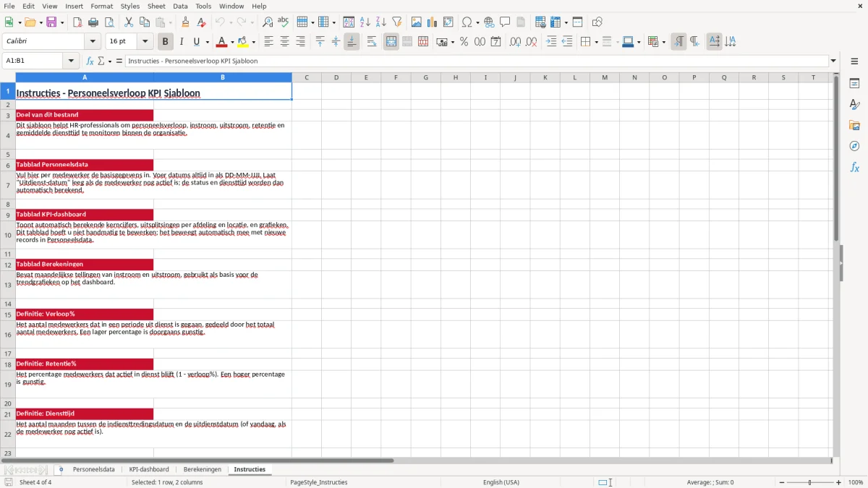Apply red font color swatch
868x488 pixels.
pos(222,42)
